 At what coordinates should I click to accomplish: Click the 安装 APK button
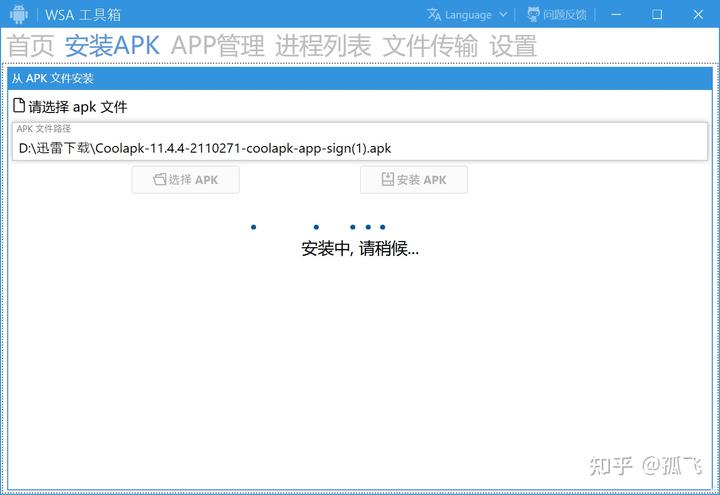coord(414,180)
